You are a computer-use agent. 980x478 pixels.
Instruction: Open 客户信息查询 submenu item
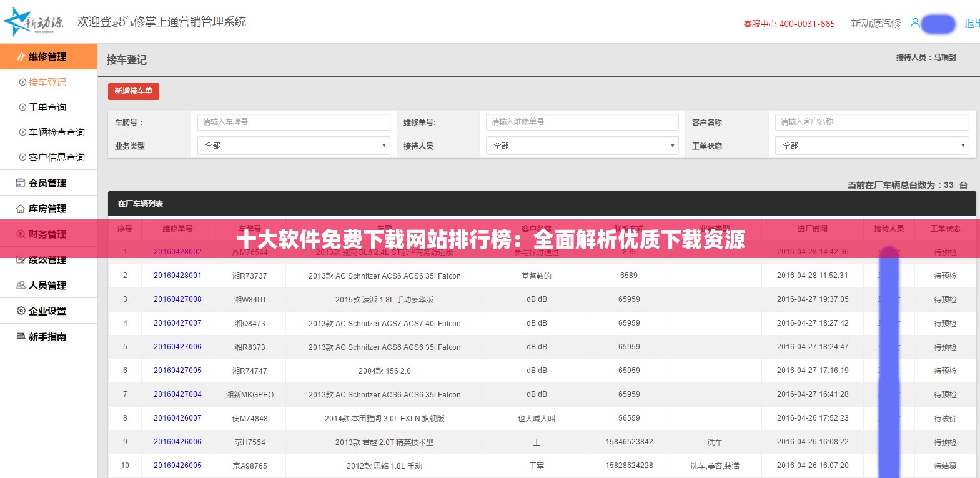(57, 157)
